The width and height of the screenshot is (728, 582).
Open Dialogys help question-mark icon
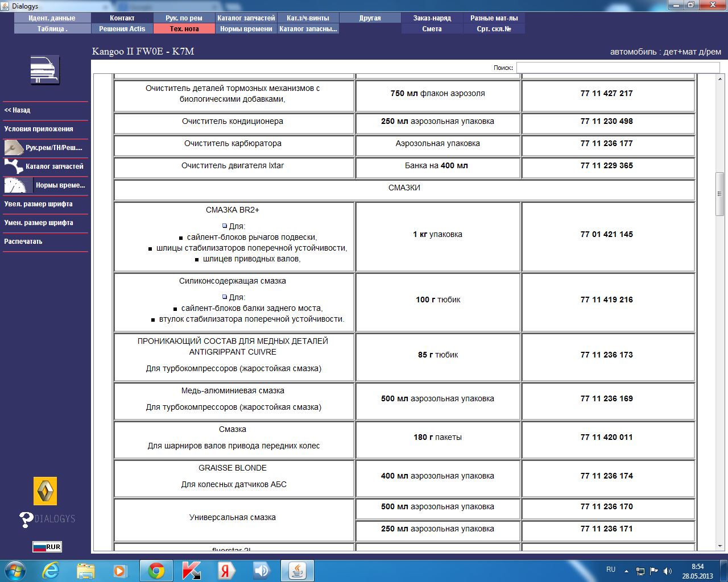coord(26,519)
